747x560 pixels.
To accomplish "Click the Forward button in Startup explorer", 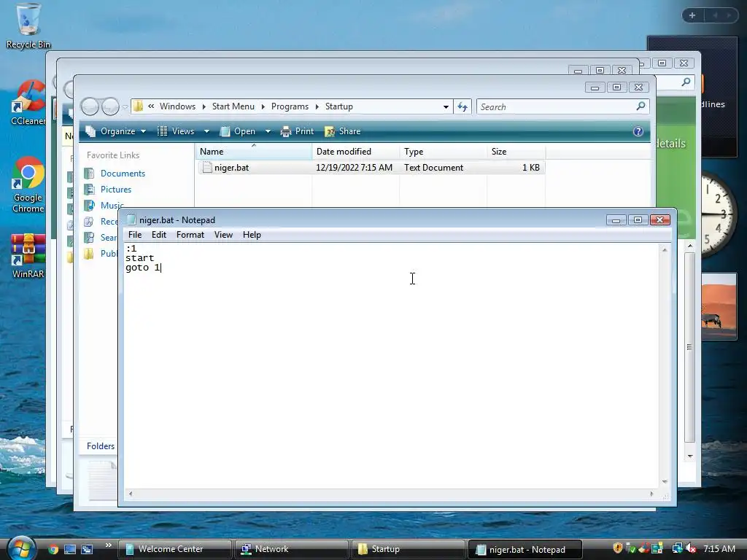I will (x=110, y=106).
